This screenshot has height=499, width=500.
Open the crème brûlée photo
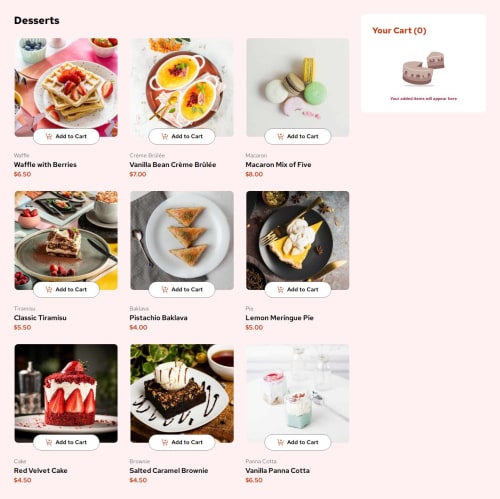182,87
